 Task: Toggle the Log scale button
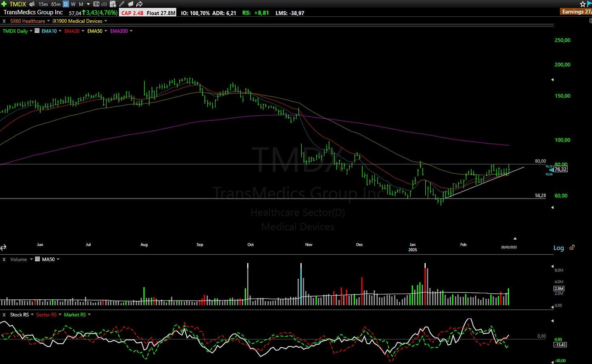tap(559, 248)
